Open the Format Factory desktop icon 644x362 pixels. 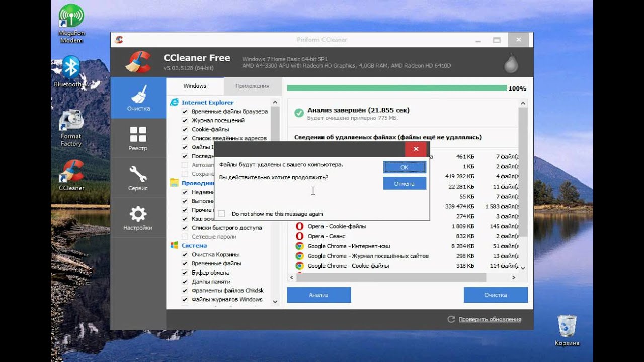[71, 128]
